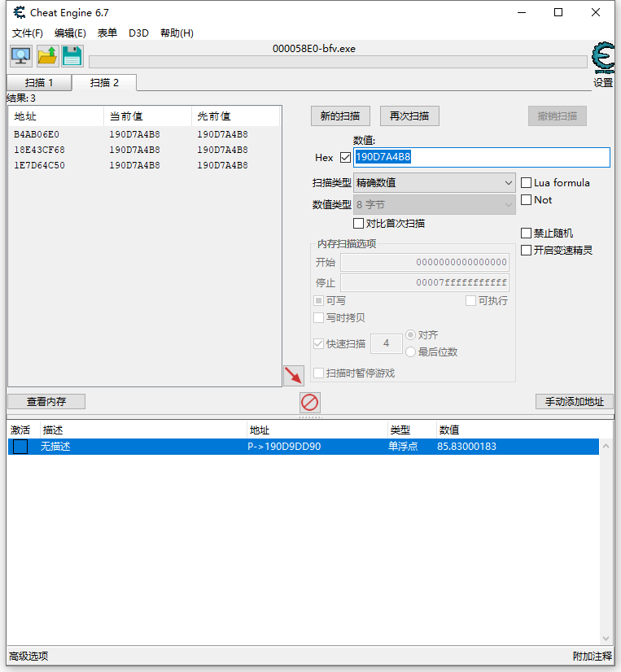
Task: Click the open cheat table folder icon
Action: [46, 56]
